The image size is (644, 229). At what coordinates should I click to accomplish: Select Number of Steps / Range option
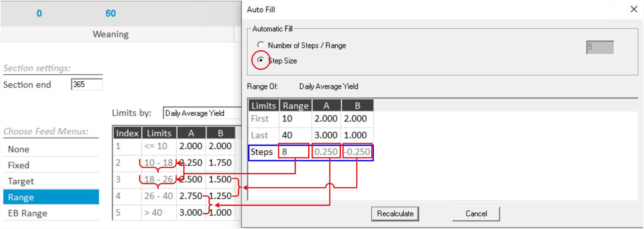[x=261, y=45]
